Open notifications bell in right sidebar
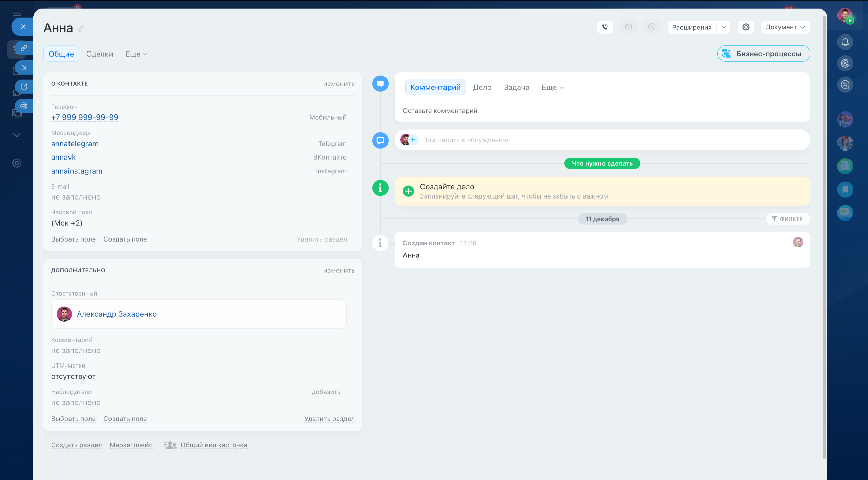The height and width of the screenshot is (480, 868). [845, 42]
